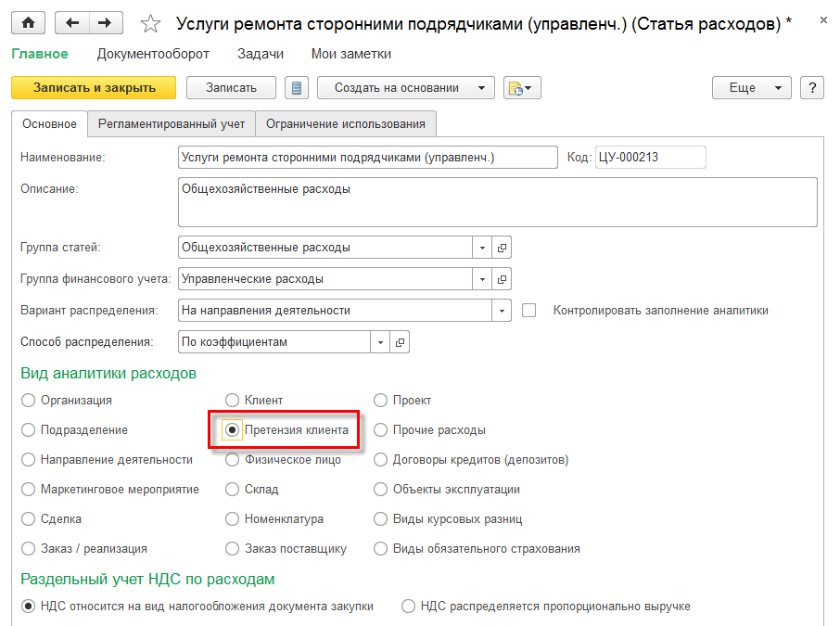Open the Документооборот section
This screenshot has height=626, width=840.
pyautogui.click(x=153, y=54)
